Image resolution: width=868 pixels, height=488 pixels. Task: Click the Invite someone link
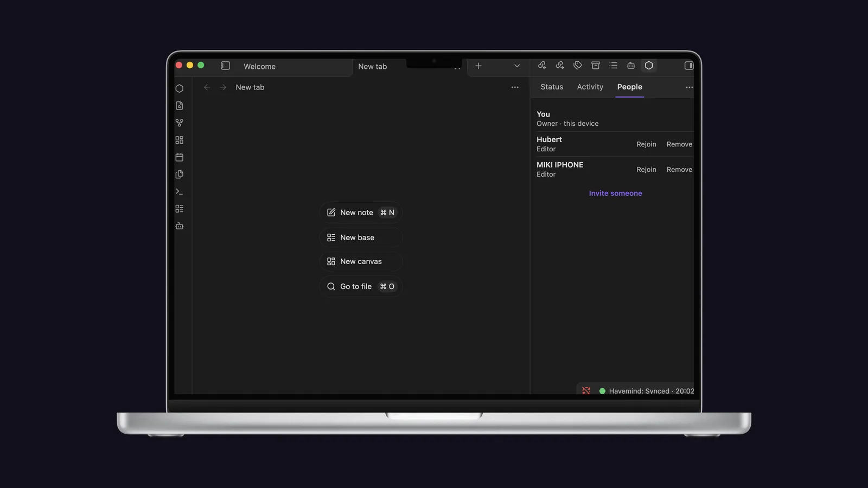click(615, 194)
